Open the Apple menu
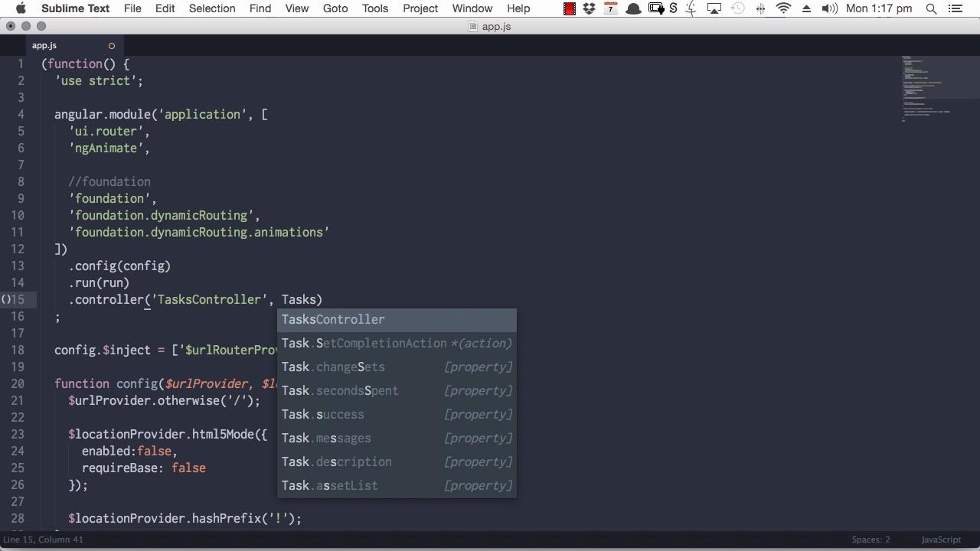This screenshot has height=551, width=980. pos(21,8)
